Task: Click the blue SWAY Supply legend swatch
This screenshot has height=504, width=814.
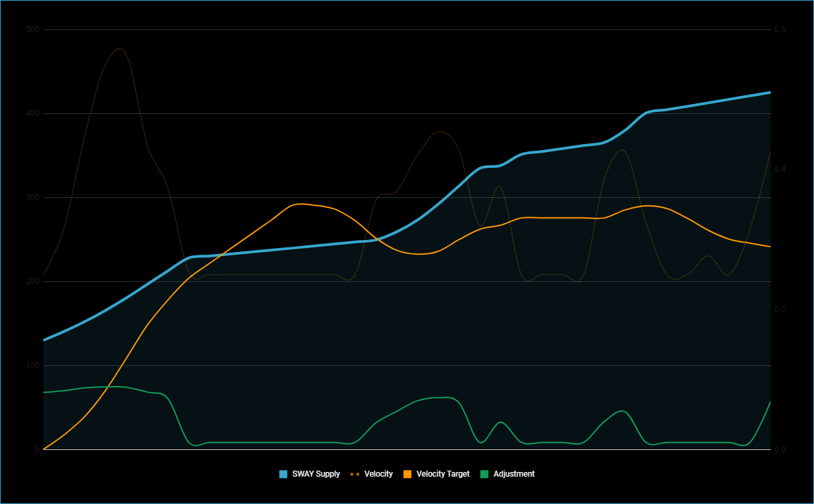Action: 284,474
